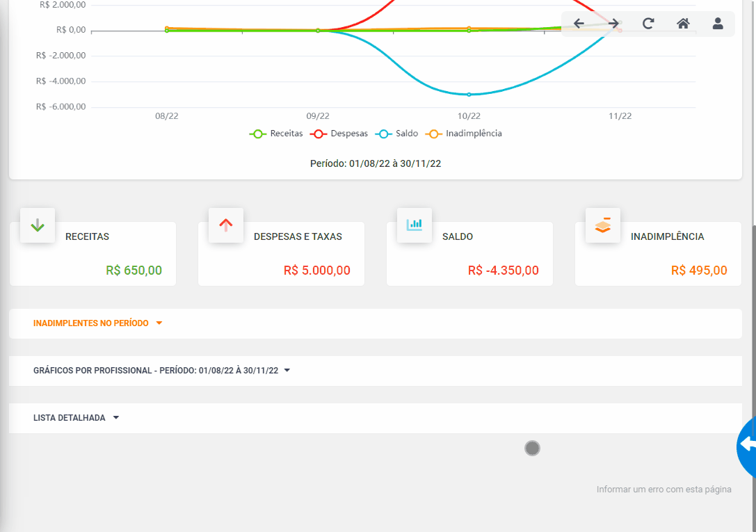The width and height of the screenshot is (756, 532).
Task: Click the 11/22 axis label
Action: point(620,116)
